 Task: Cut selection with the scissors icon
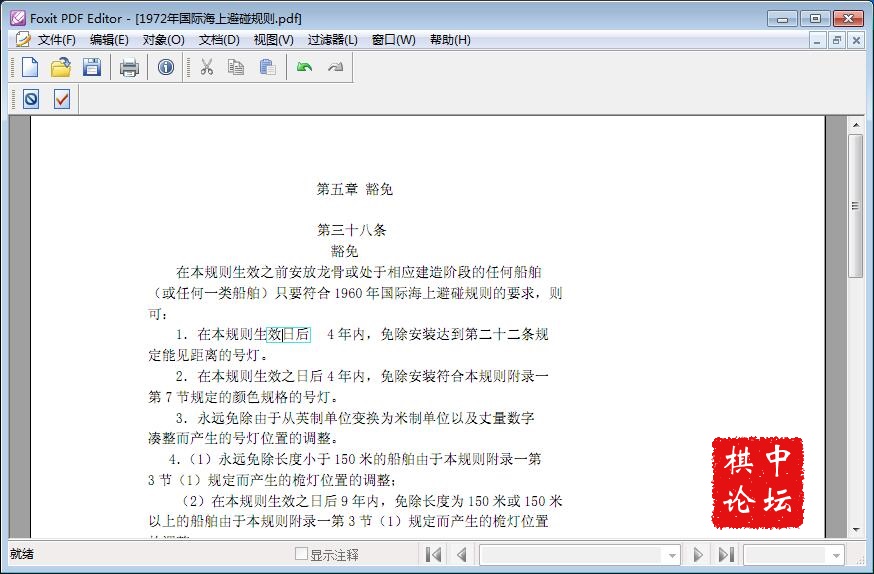pos(207,67)
